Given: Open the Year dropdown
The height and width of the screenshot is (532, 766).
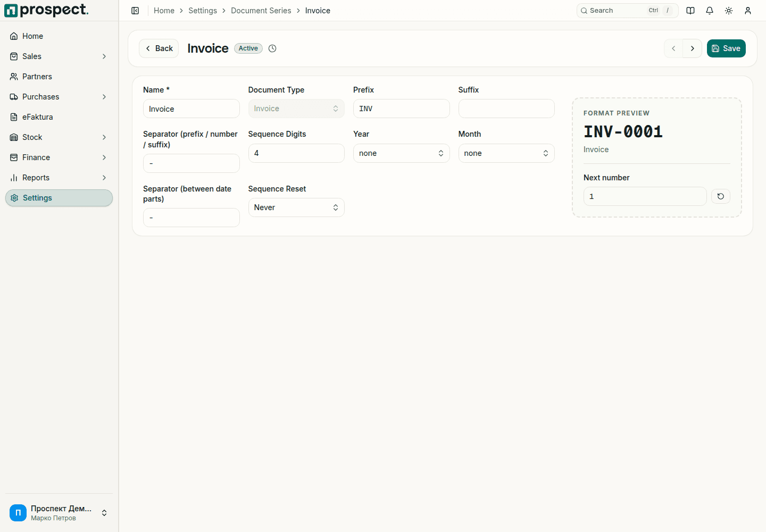Looking at the screenshot, I should 402,153.
